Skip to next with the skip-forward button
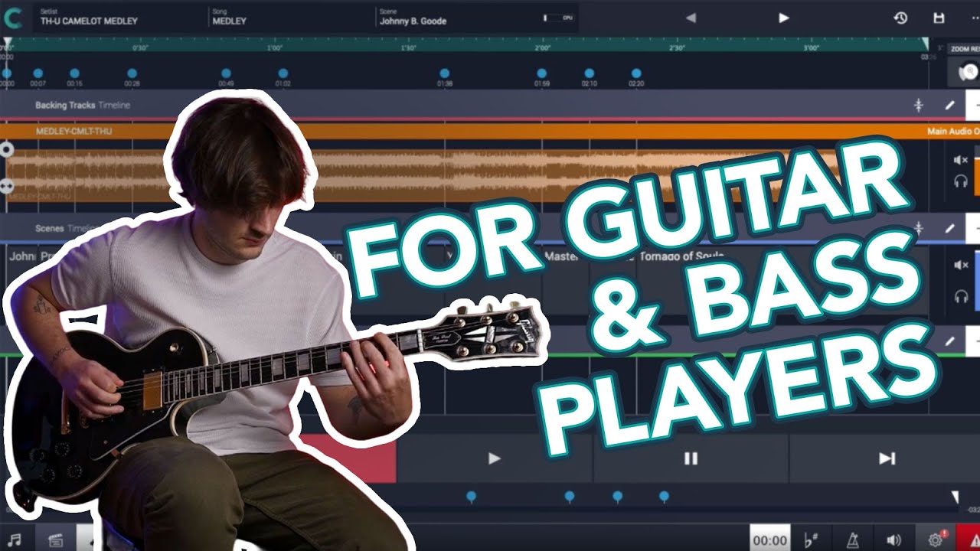 point(887,458)
